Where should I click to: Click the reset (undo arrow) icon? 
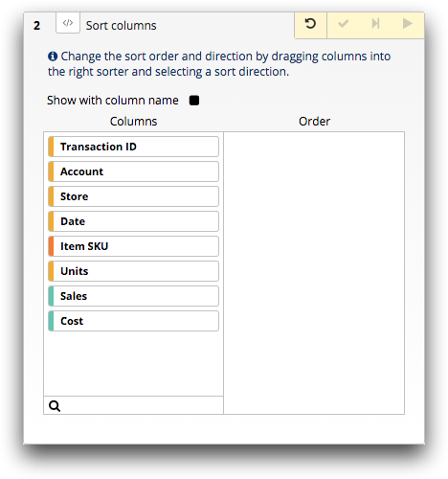coord(310,24)
